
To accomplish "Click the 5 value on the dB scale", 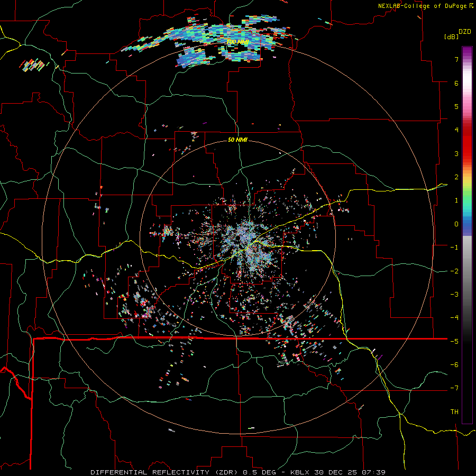I will click(x=456, y=106).
